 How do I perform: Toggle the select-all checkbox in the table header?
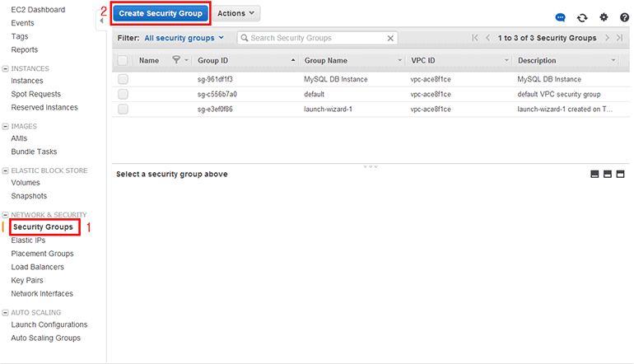tap(123, 60)
